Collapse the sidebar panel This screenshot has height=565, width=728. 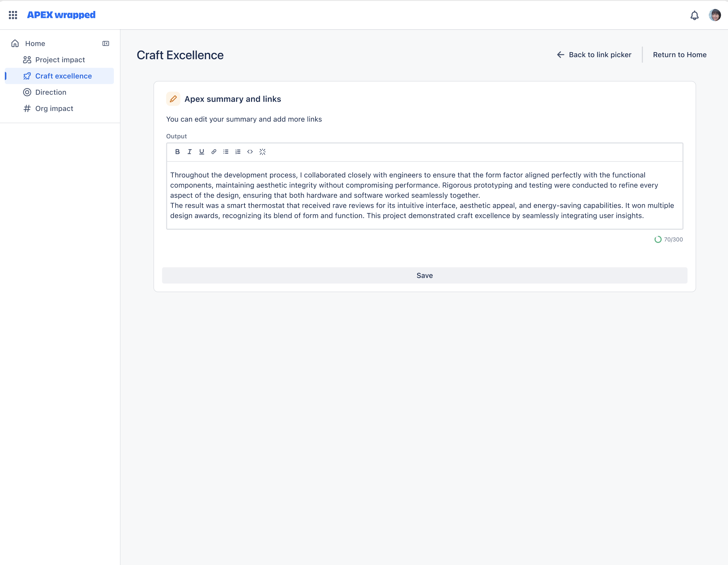click(106, 44)
